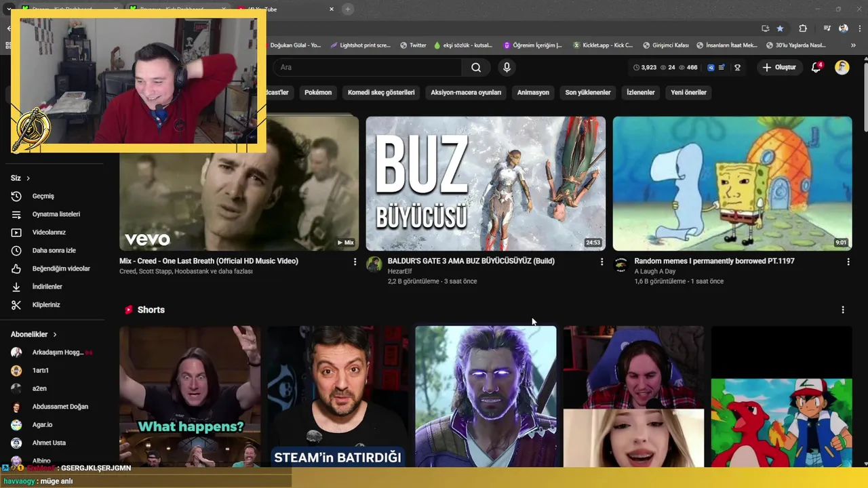Screen dimensions: 868x488
Task: Click the blue IQ extension badge in the header
Action: point(711,67)
